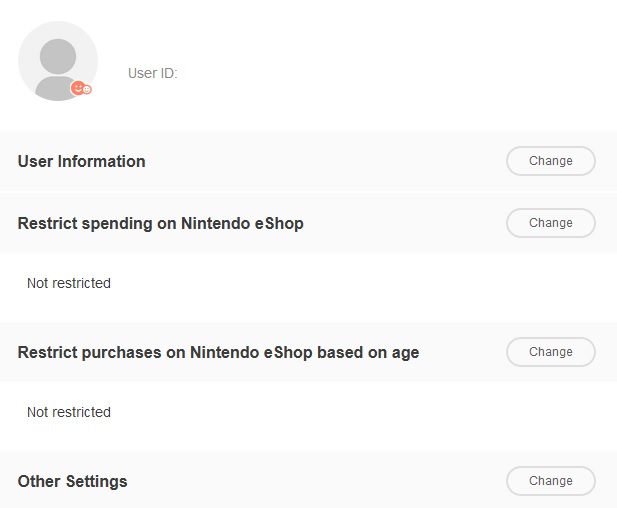Screen dimensions: 617x508
Task: Select the Restrict spending on Nintendo eShop heading
Action: [161, 223]
